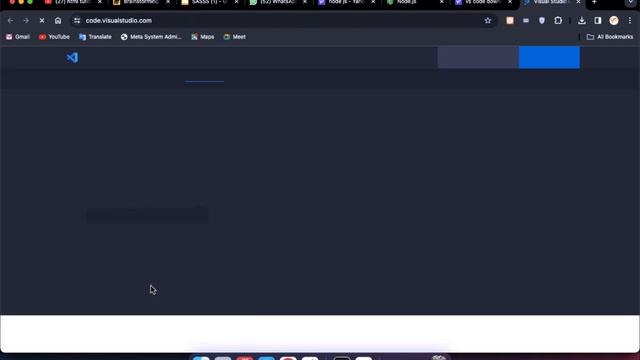This screenshot has height=360, width=640.
Task: Open the browser home page
Action: coord(58,20)
